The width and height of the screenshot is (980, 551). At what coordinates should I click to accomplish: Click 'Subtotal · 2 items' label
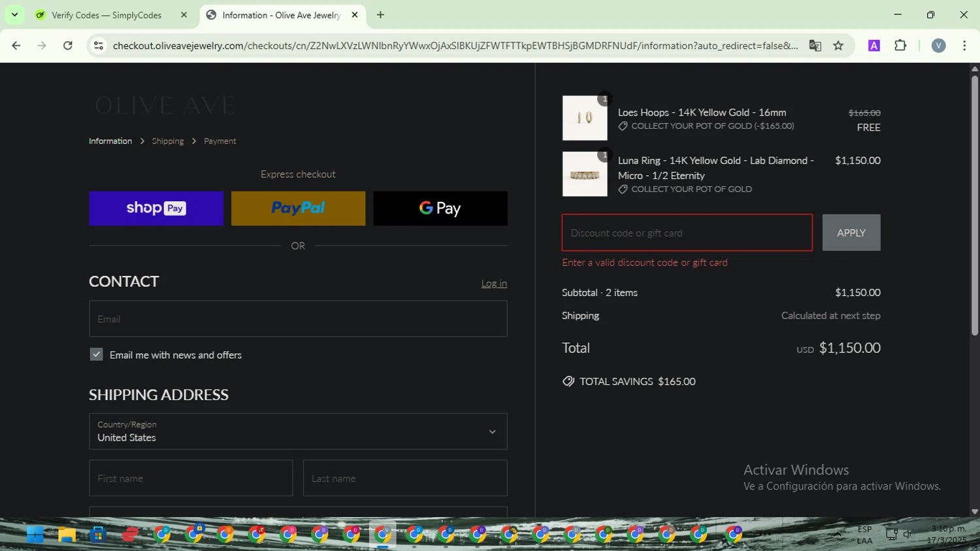[x=600, y=293]
